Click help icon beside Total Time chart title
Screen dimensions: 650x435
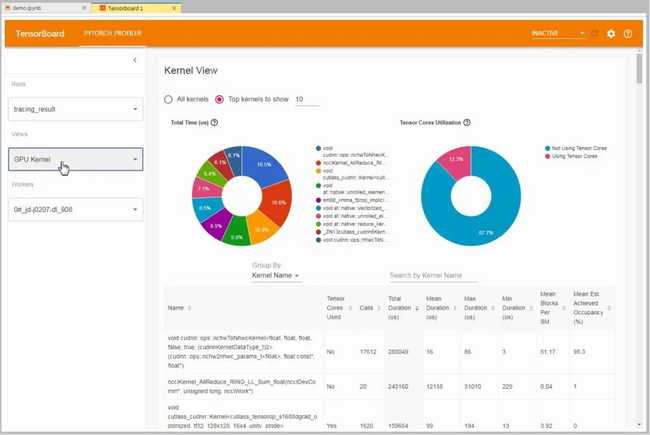point(215,122)
